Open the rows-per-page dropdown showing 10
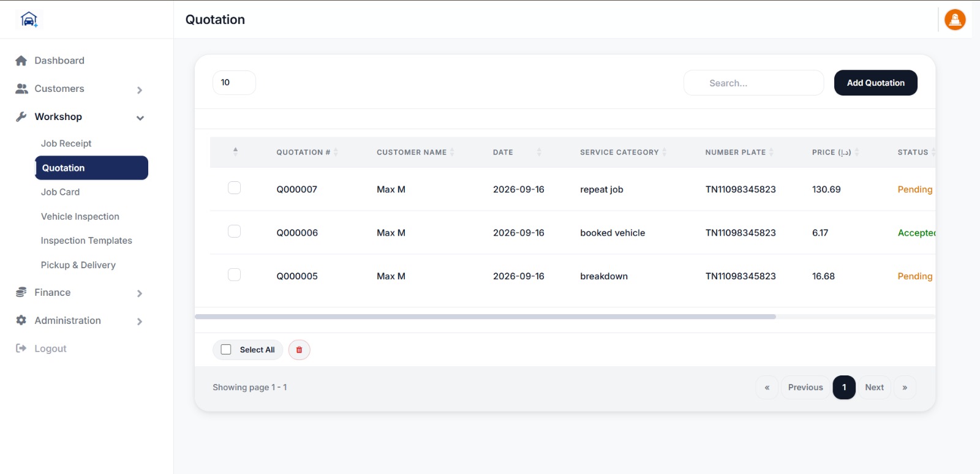This screenshot has height=474, width=980. pos(234,83)
